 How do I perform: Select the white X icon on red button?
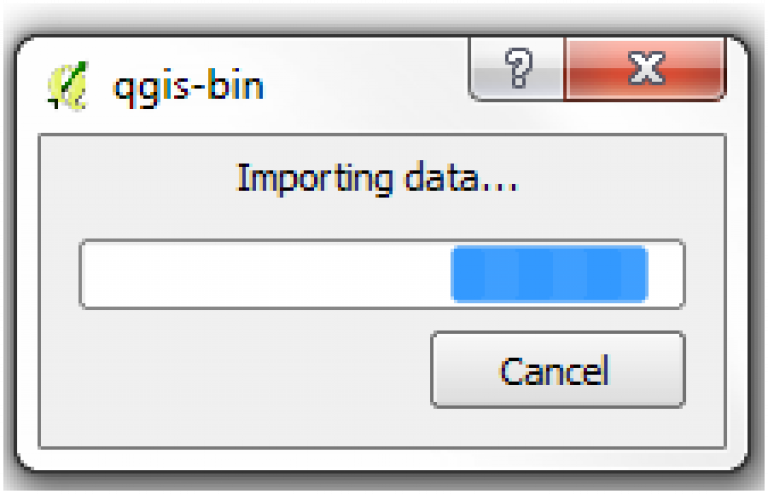(647, 68)
